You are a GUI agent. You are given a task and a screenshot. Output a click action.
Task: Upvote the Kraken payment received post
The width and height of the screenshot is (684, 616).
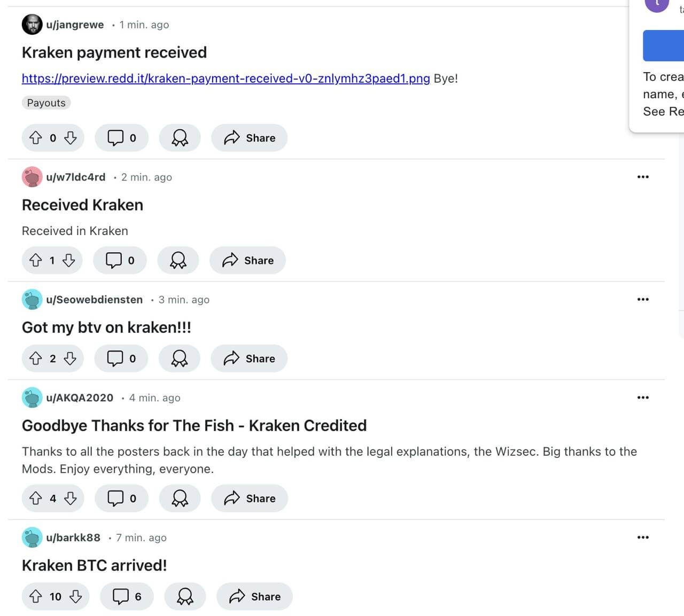(36, 138)
